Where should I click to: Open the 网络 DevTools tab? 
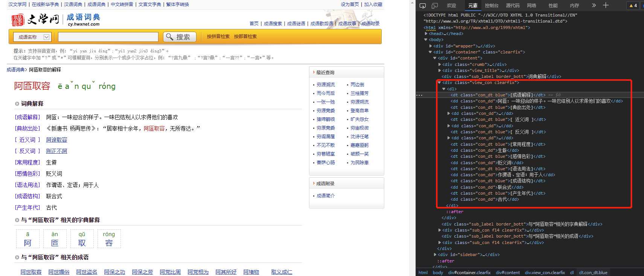click(531, 6)
